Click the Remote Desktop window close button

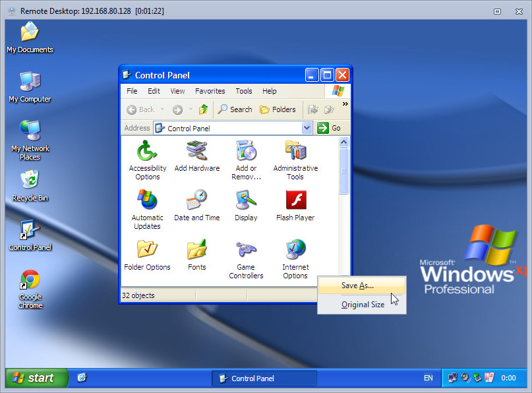(519, 11)
